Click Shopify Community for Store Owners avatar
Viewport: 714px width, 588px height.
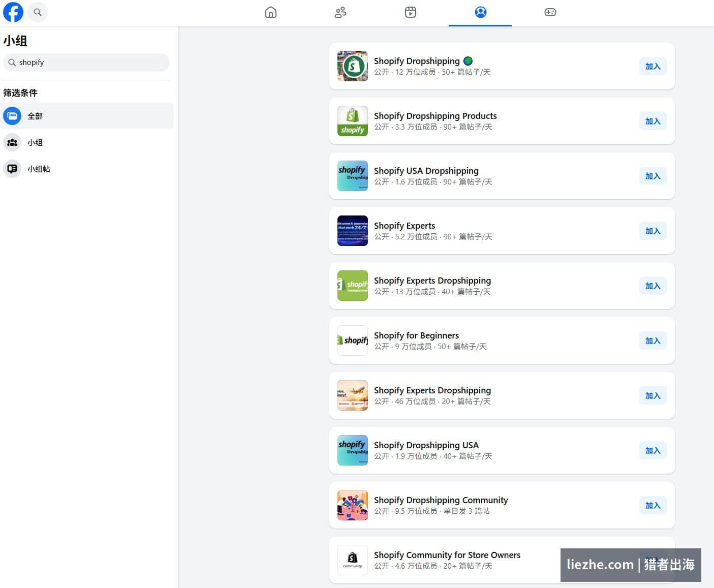[x=353, y=560]
